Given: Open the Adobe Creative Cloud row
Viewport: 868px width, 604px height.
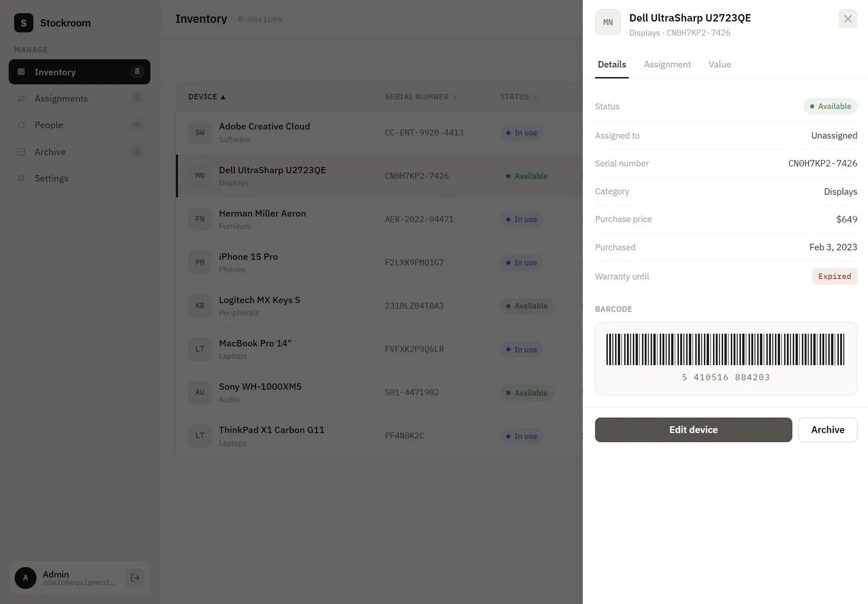Looking at the screenshot, I should point(379,132).
